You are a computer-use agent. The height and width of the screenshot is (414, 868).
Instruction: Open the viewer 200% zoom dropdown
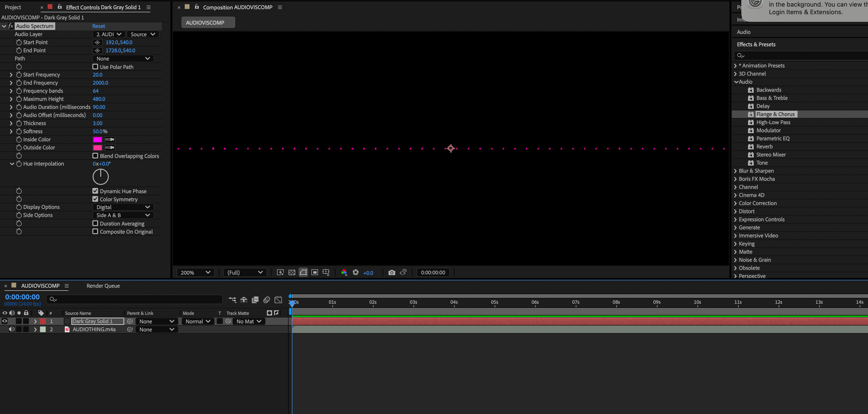195,273
